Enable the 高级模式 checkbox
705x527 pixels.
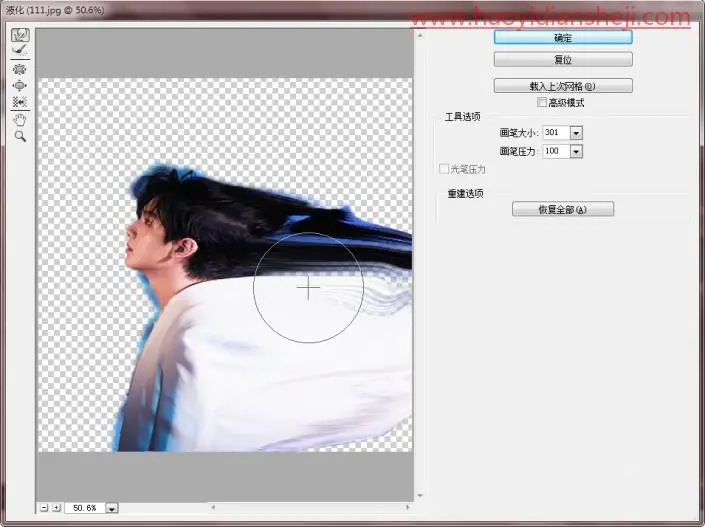542,103
